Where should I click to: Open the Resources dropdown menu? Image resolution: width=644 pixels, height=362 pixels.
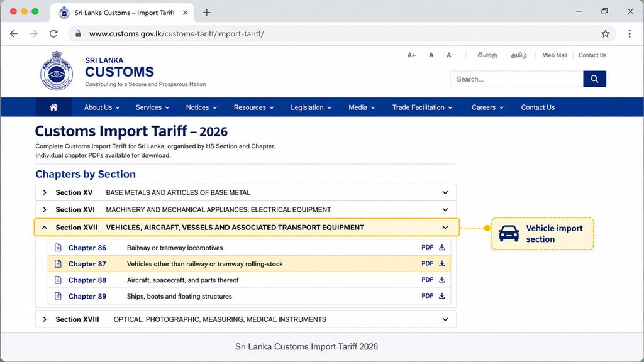coord(254,107)
